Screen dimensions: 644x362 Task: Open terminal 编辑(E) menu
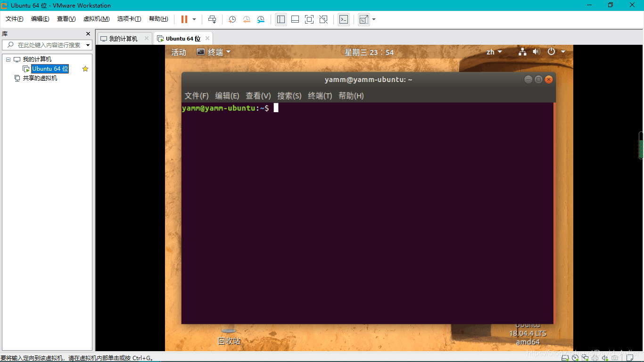(227, 96)
